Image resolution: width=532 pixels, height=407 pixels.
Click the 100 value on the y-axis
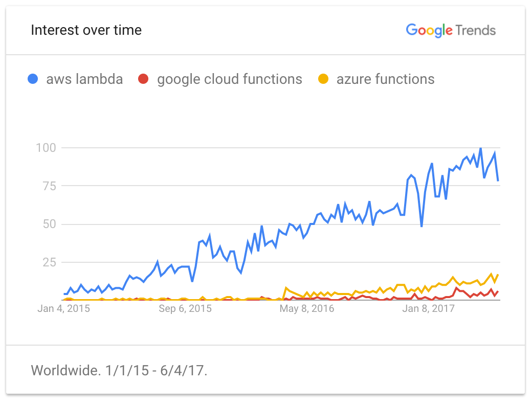coord(45,148)
